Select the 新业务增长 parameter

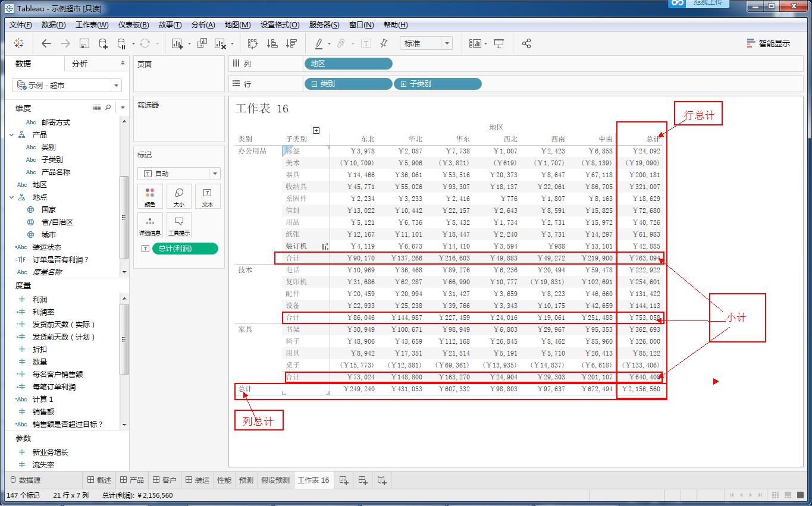click(51, 452)
